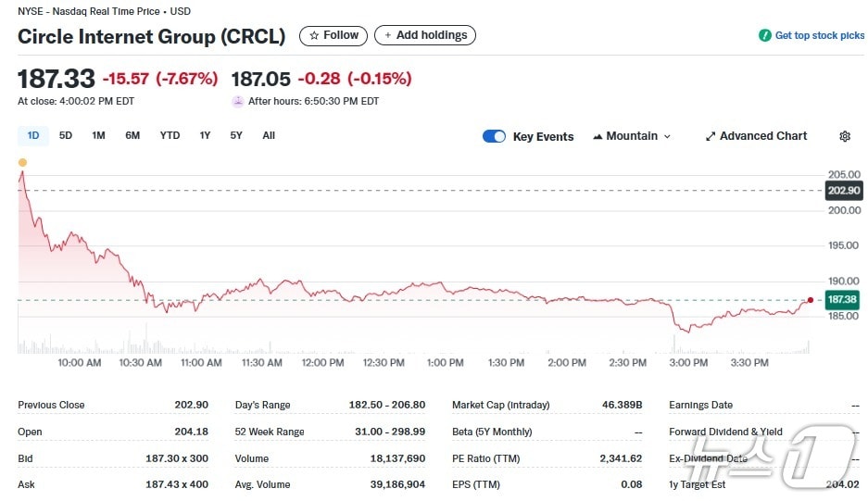868x501 pixels.
Task: Click the red current price dot on chart
Action: pyautogui.click(x=811, y=300)
